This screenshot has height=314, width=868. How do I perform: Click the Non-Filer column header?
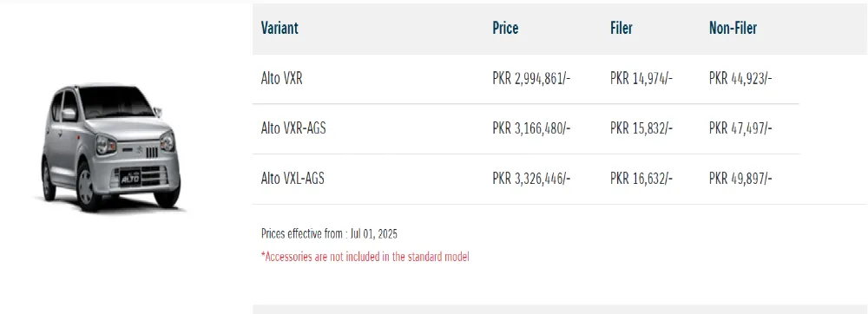[x=733, y=29]
